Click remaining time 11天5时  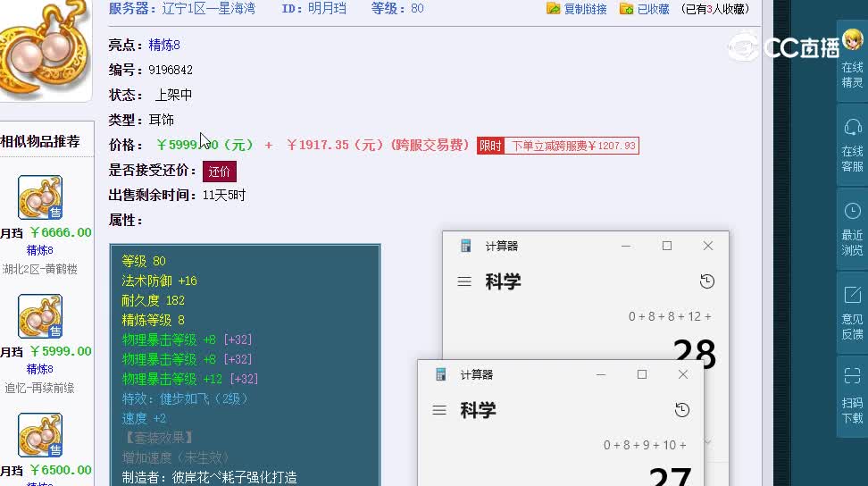(x=224, y=196)
